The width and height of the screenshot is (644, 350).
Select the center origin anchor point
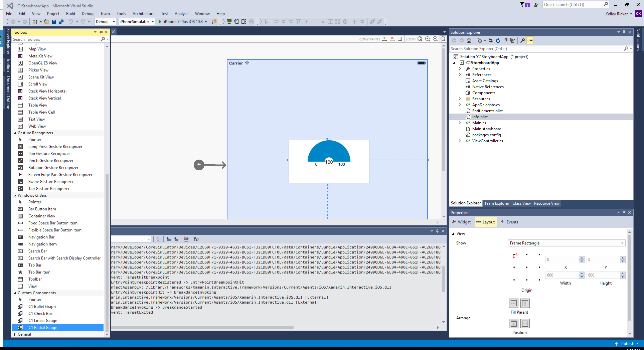coord(527,267)
